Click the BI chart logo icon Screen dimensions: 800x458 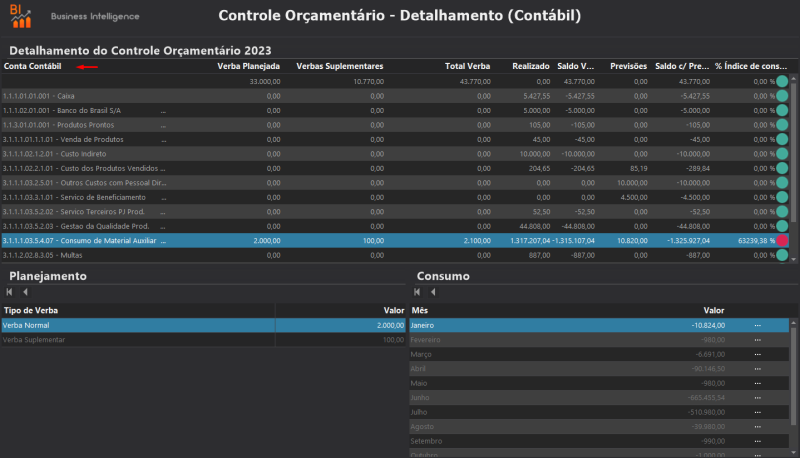pyautogui.click(x=20, y=16)
